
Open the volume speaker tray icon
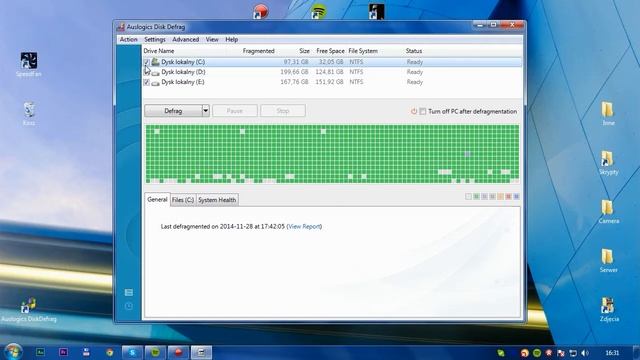[584, 353]
